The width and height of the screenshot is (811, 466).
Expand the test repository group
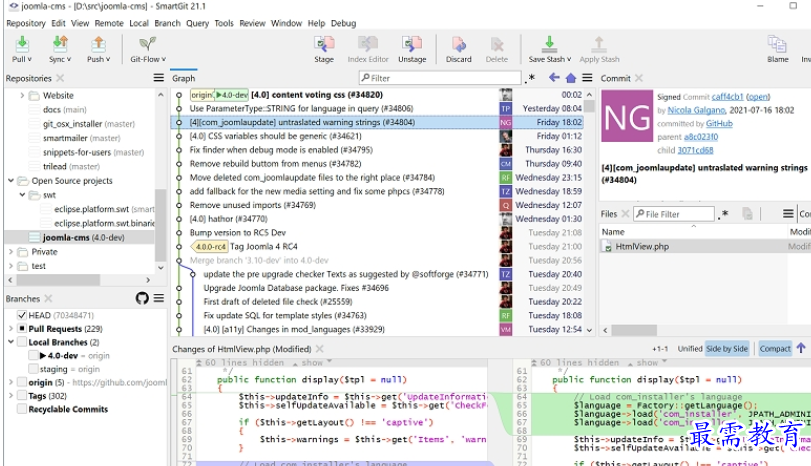coord(11,266)
